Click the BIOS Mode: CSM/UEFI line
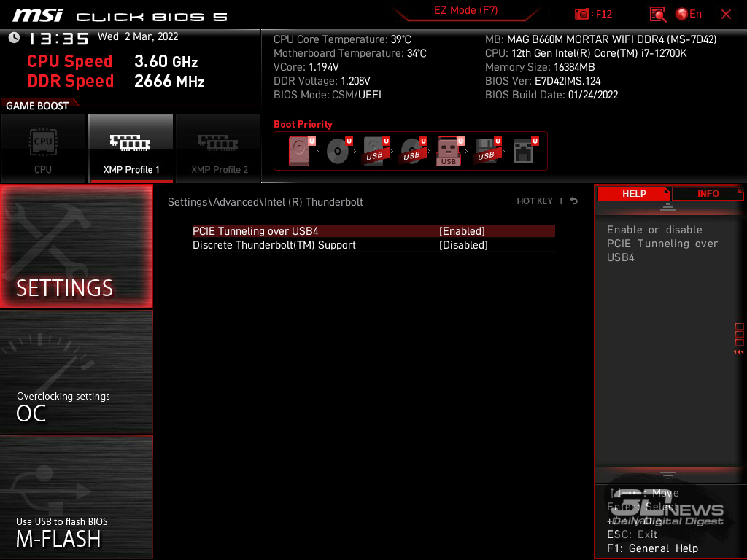This screenshot has height=560, width=747. 328,95
